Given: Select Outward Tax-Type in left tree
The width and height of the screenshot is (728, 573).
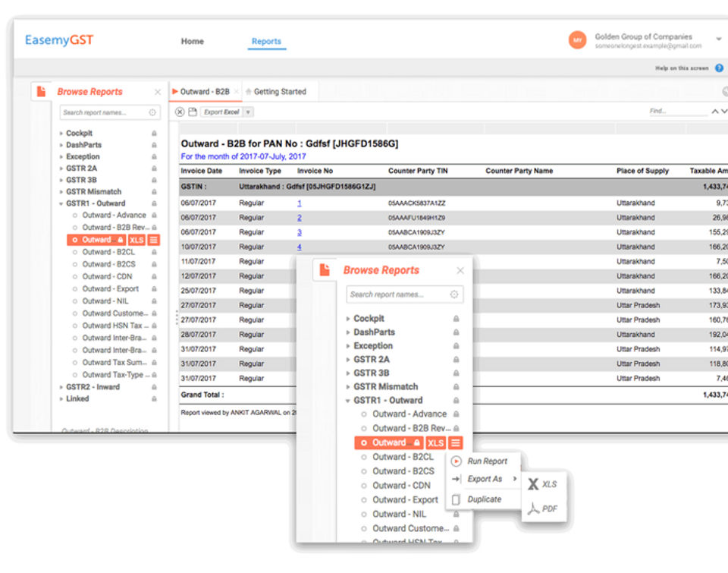Looking at the screenshot, I should (115, 375).
